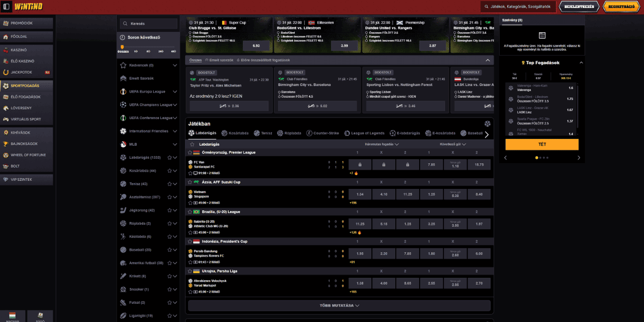The width and height of the screenshot is (644, 322).
Task: Click the Wintino logo
Action: 28,6
